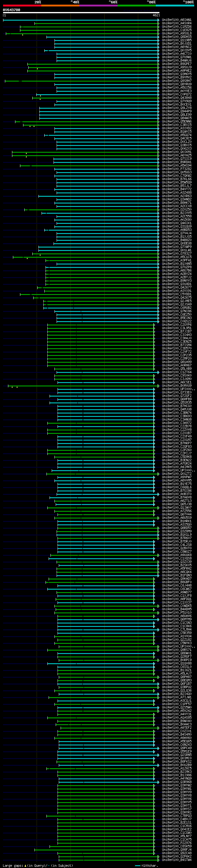197x868 pixels.
Task: Click on UniRef100_A3IVD2
Action: [x=177, y=128]
